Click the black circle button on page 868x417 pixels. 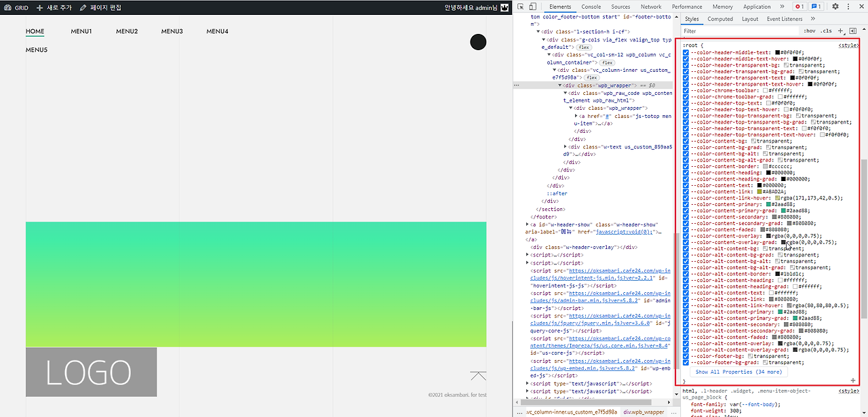point(478,42)
